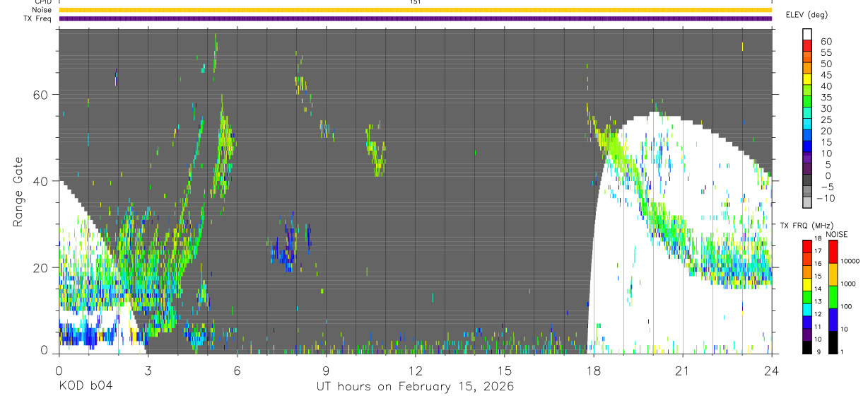
Task: Pick the yellow NOISE swatch between 10000 and 1000
Action: click(833, 274)
